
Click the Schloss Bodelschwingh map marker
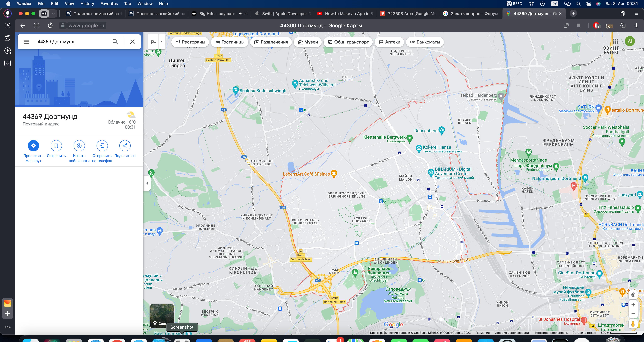(x=236, y=90)
